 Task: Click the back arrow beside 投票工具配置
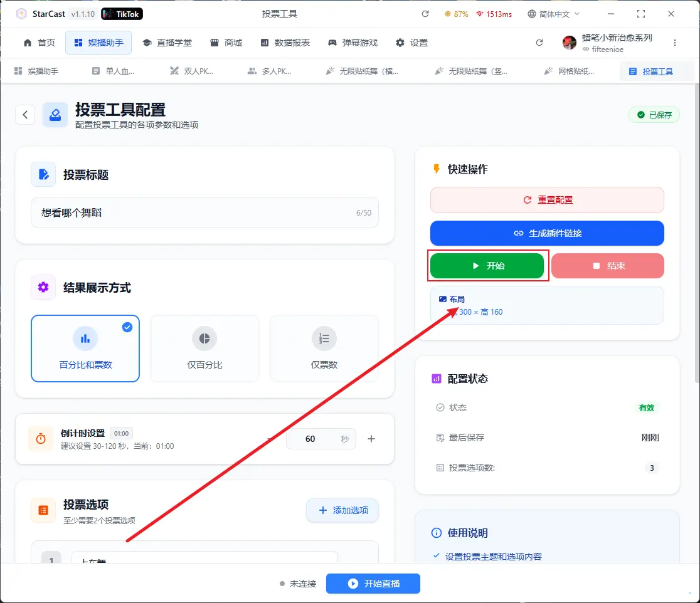point(25,115)
